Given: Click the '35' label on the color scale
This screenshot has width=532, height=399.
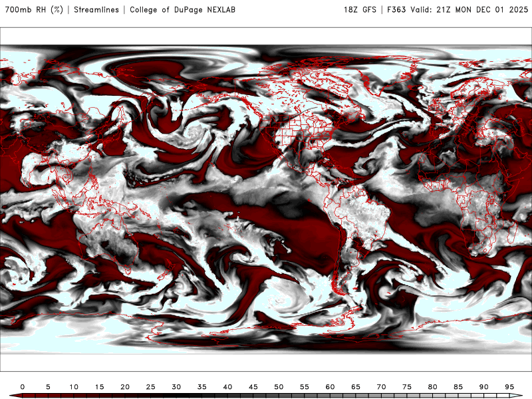Looking at the screenshot, I should (x=202, y=387).
